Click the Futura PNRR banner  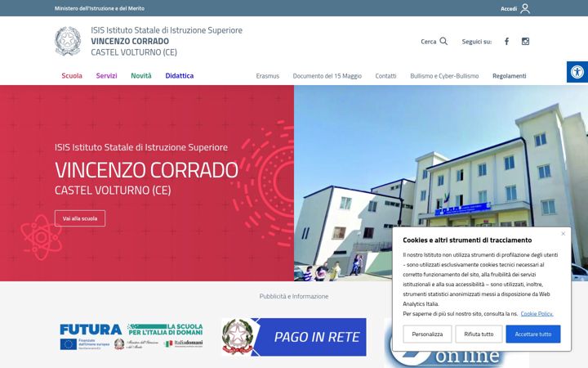(131, 337)
